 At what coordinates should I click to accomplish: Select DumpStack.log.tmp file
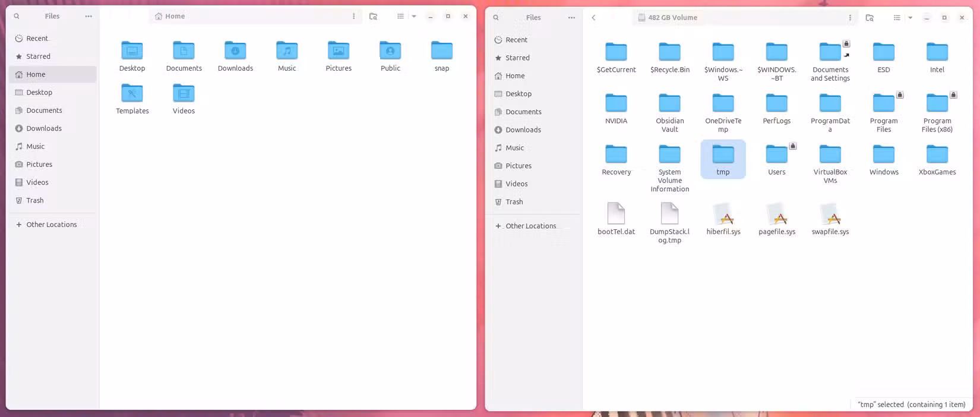coord(669,223)
